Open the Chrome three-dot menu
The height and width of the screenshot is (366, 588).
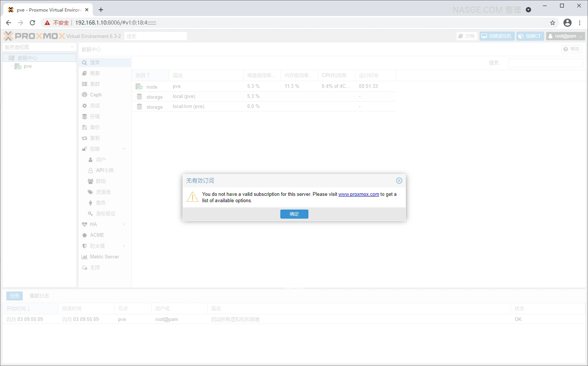click(x=580, y=23)
